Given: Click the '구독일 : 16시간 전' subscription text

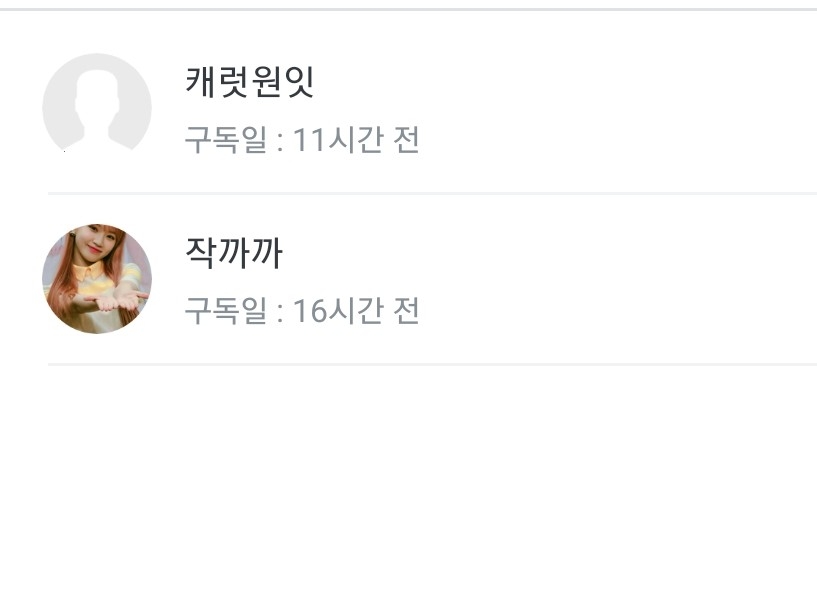Looking at the screenshot, I should tap(301, 311).
